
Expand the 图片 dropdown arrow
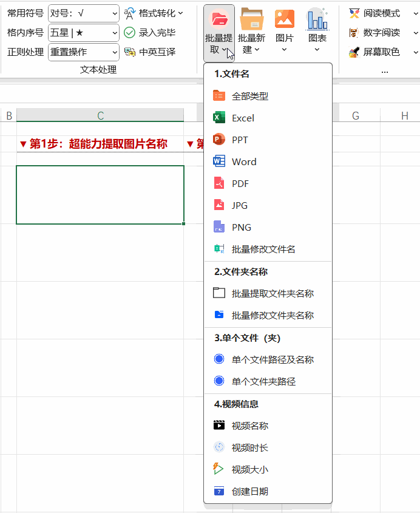pos(284,50)
